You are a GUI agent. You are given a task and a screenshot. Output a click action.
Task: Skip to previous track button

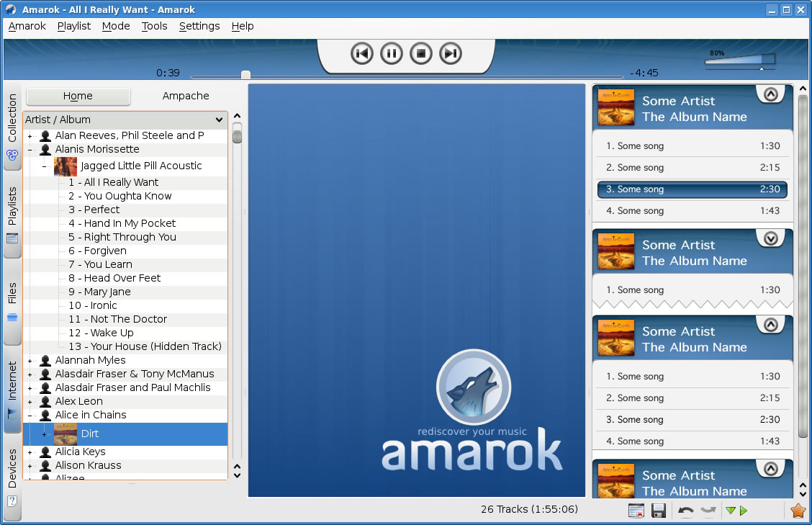tap(362, 53)
